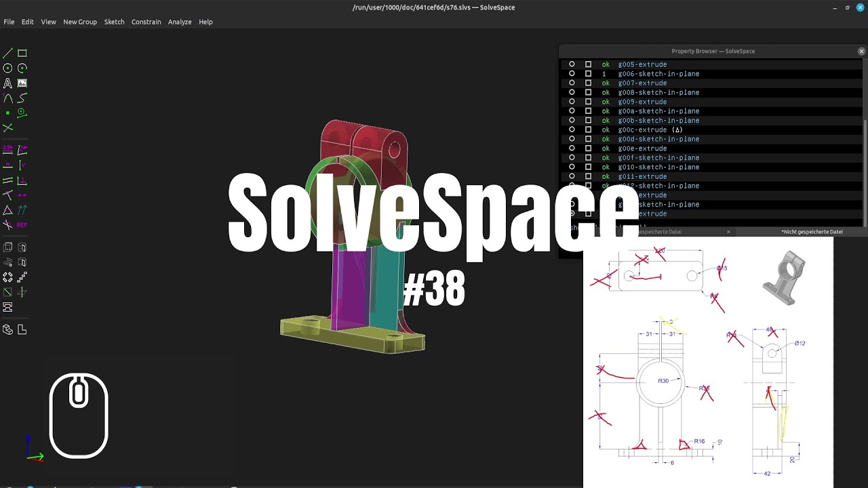Open the File menu

pos(9,22)
